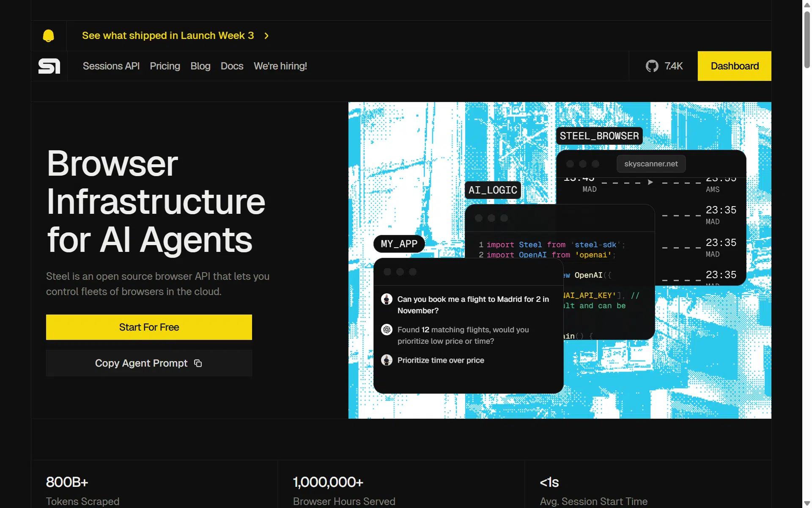
Task: Click the Start For Free button
Action: (x=149, y=327)
